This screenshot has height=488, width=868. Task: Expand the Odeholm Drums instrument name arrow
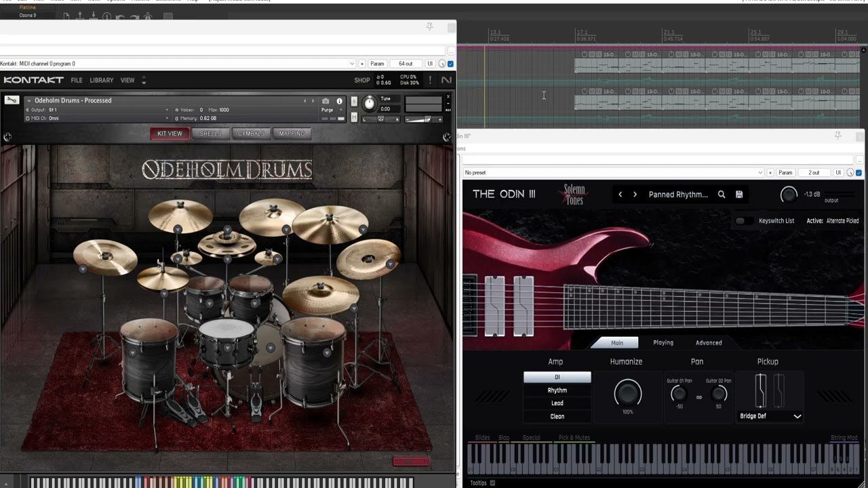28,101
